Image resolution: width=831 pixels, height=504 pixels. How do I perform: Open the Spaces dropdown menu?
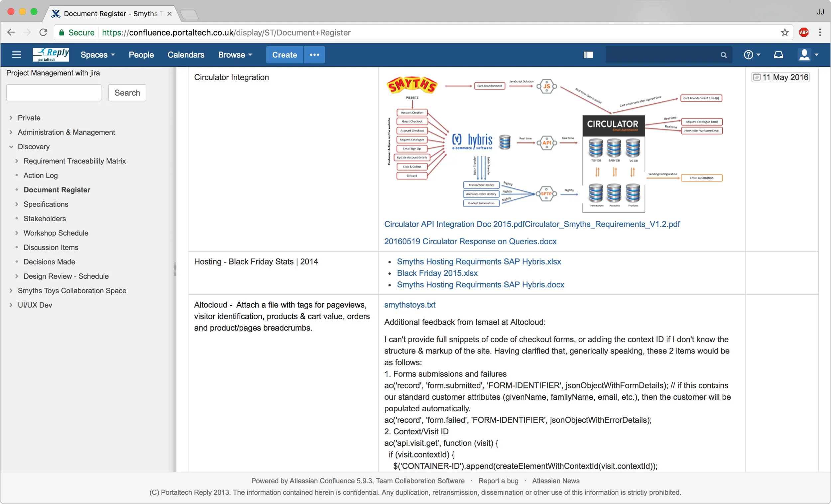(98, 54)
